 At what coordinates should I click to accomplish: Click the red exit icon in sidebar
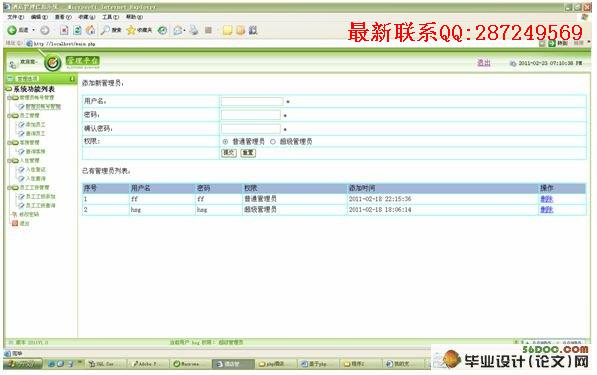point(15,223)
